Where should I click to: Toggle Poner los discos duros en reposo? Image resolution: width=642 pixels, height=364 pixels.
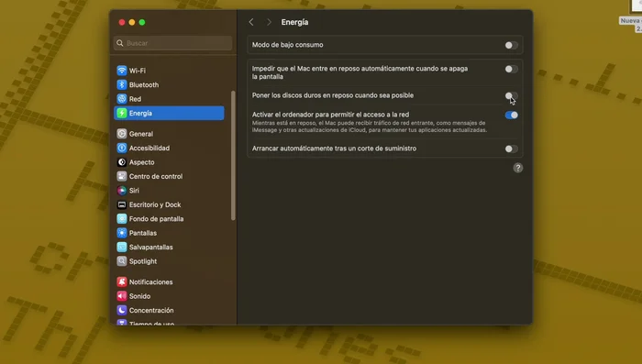511,95
